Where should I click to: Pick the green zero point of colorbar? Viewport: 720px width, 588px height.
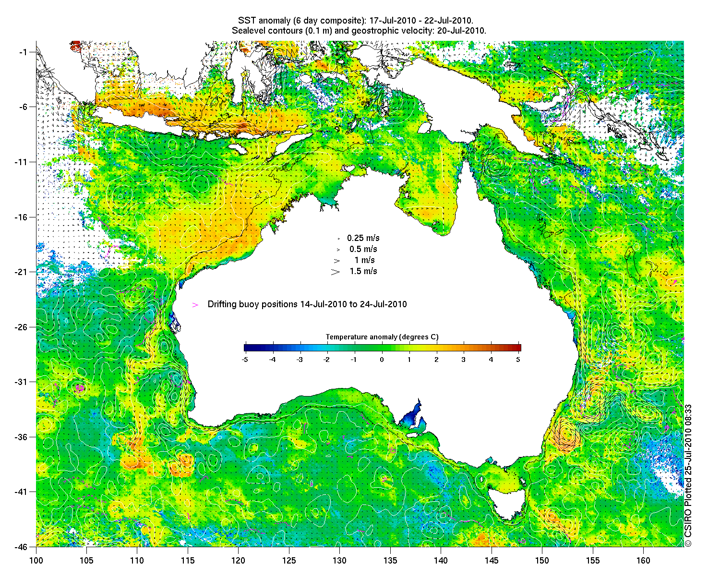[x=382, y=348]
